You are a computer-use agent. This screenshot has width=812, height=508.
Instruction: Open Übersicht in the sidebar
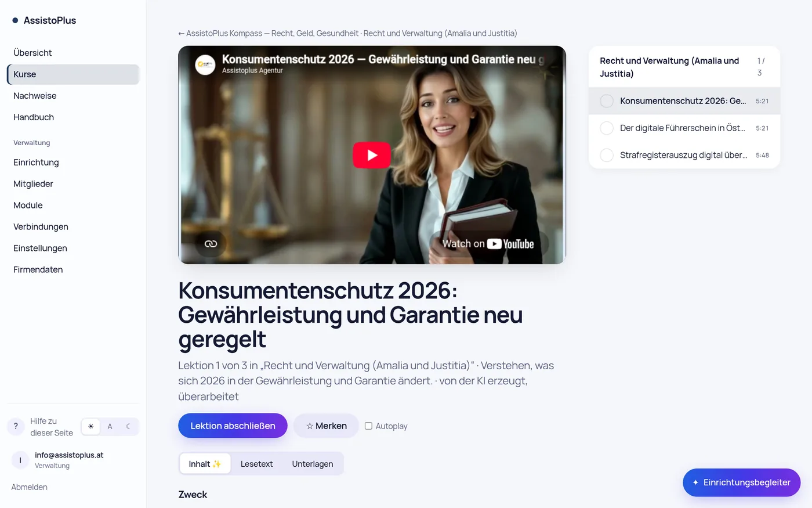[73, 53]
